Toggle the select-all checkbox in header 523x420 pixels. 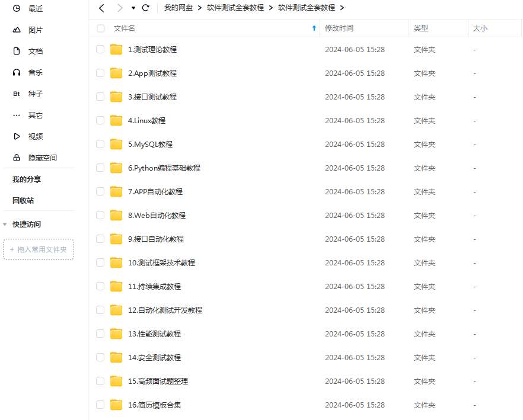coord(101,28)
